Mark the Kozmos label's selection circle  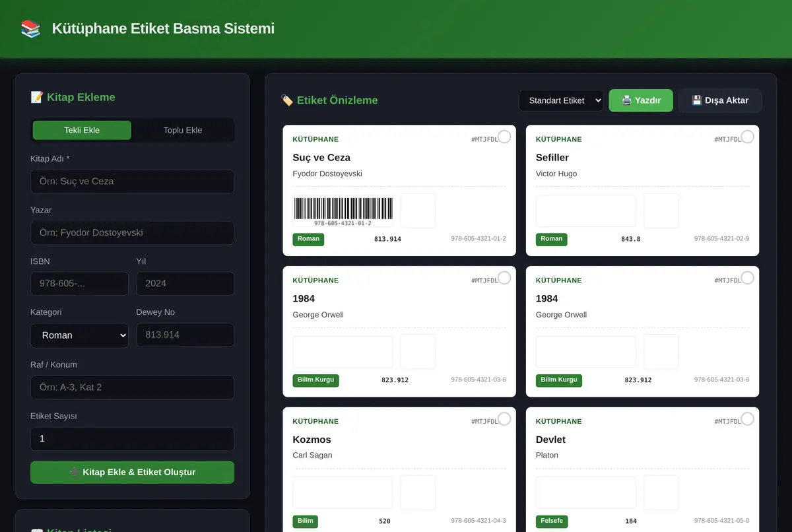click(x=504, y=418)
